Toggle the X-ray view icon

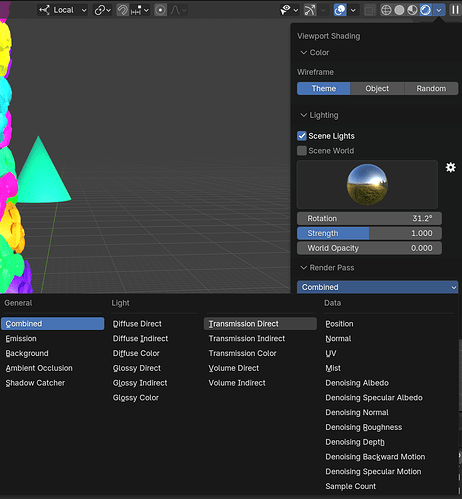[x=369, y=10]
